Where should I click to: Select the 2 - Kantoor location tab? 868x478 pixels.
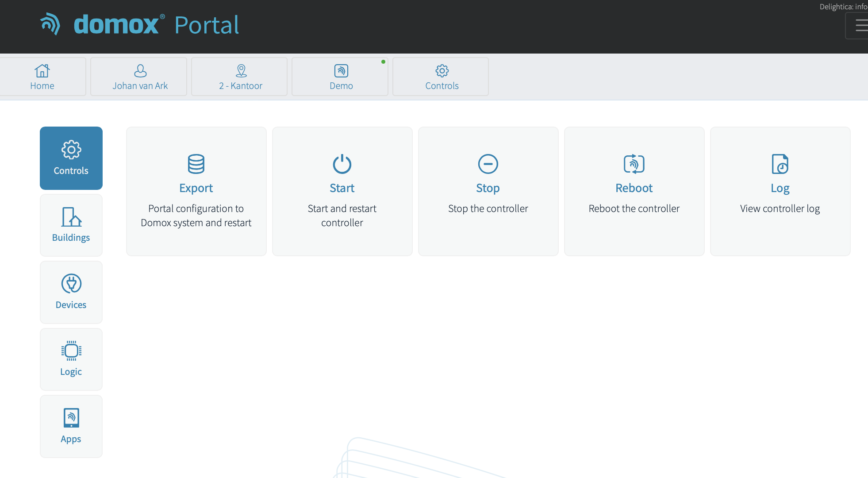(x=240, y=77)
